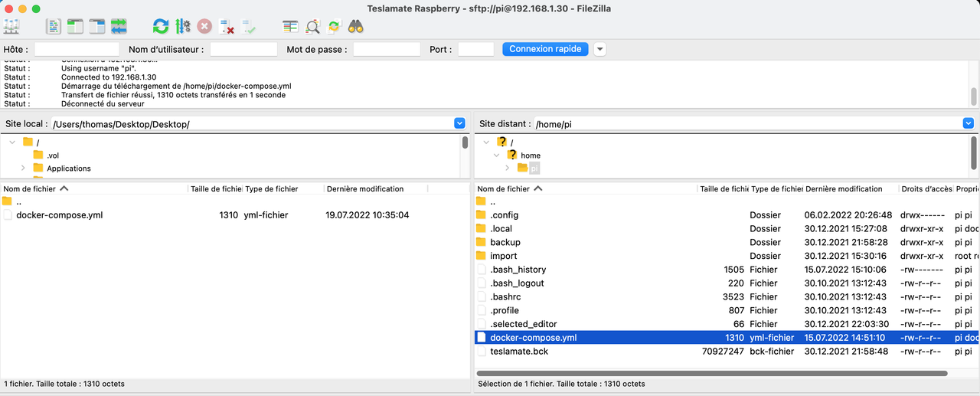Image resolution: width=980 pixels, height=396 pixels.
Task: Select the remote .selected_editor file
Action: click(x=726, y=324)
